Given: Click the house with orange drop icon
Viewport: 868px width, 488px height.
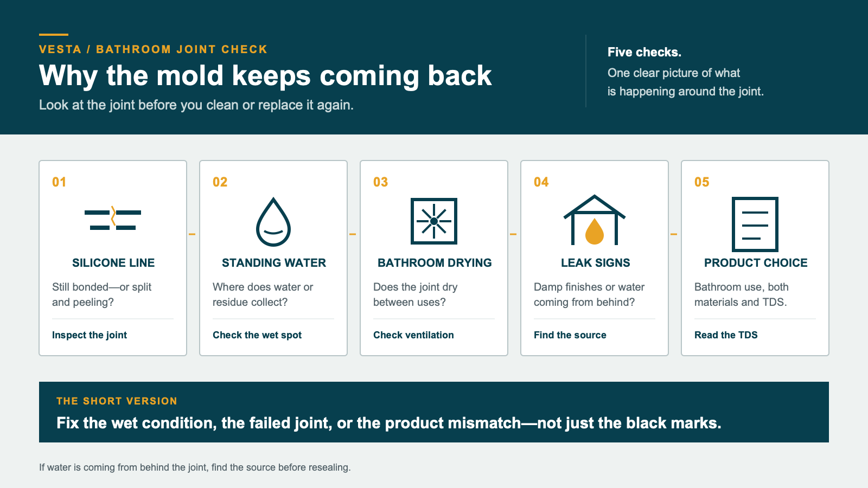Looking at the screenshot, I should click(x=595, y=220).
